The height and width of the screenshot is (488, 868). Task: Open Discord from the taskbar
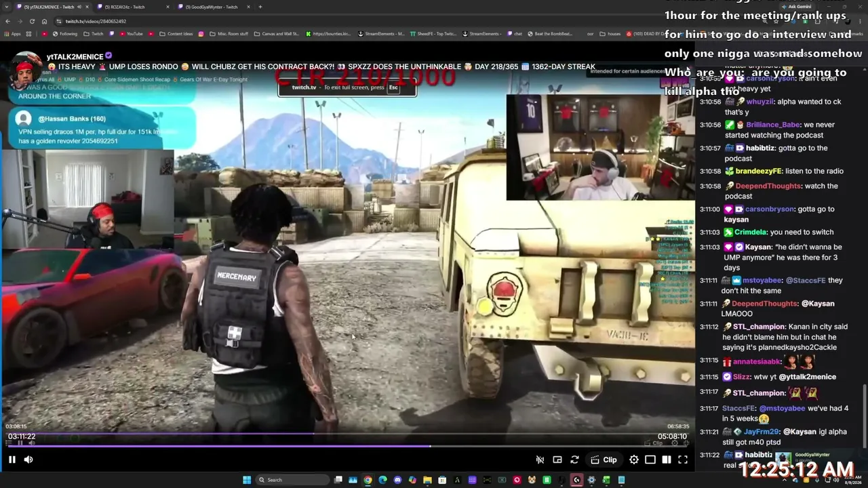[397, 480]
